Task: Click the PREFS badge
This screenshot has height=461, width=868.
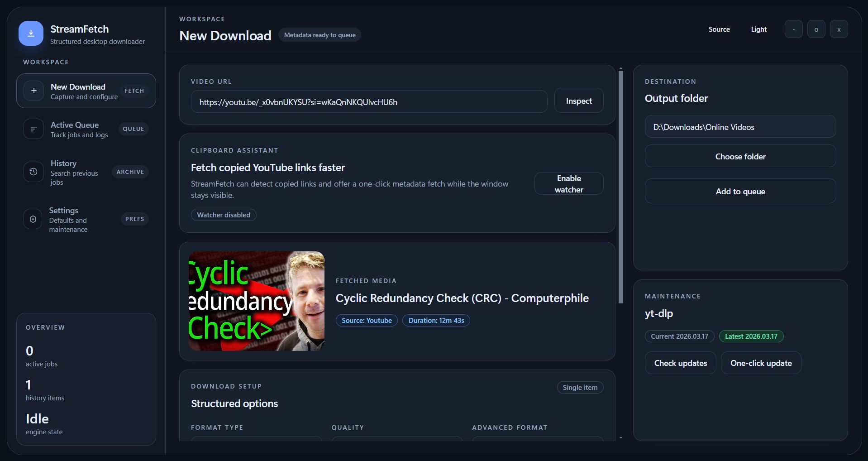Action: pyautogui.click(x=135, y=219)
